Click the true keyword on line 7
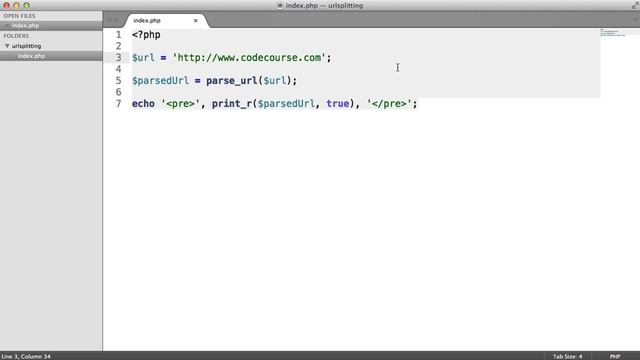The width and height of the screenshot is (640, 360). (x=338, y=104)
